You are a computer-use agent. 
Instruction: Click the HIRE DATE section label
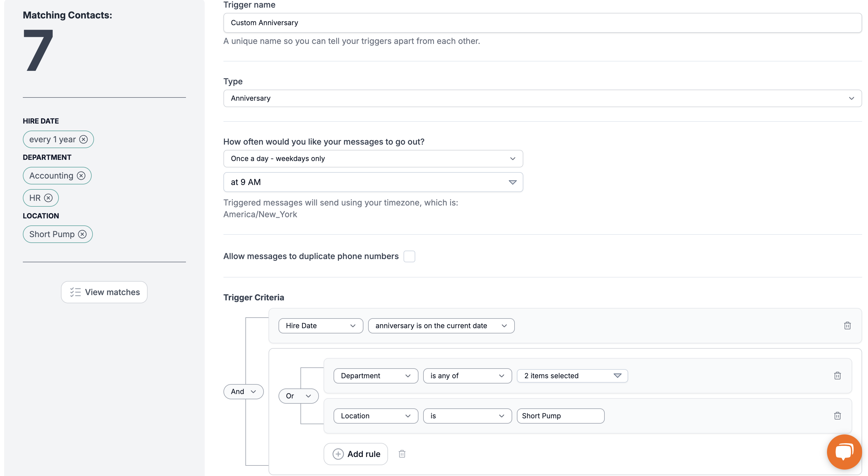(41, 121)
